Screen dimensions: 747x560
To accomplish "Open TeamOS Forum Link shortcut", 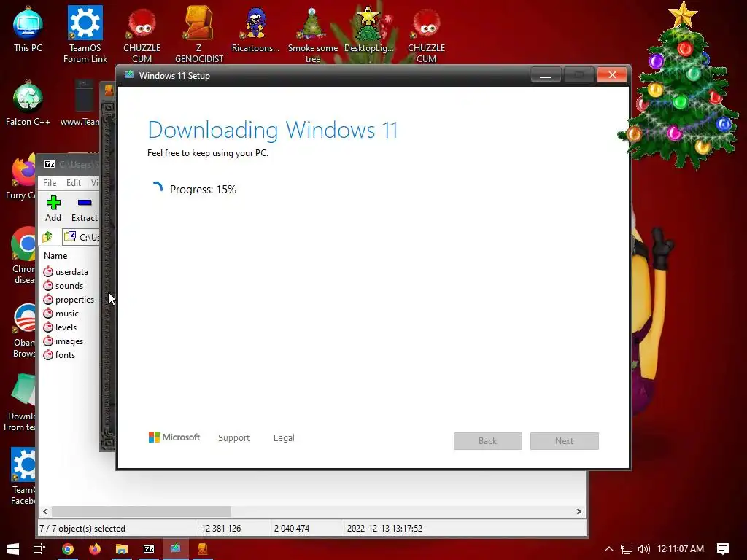I will click(x=85, y=34).
